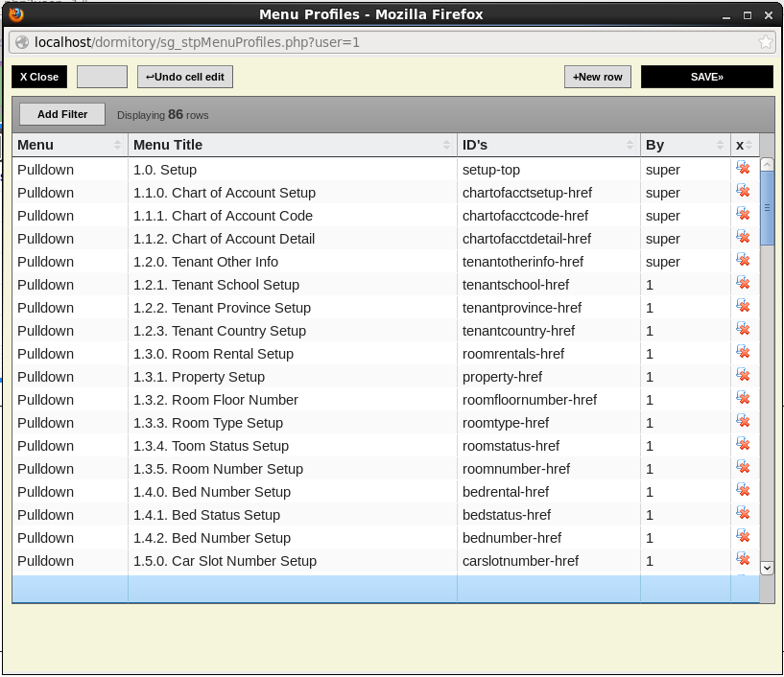
Task: Click Undo cell edit button
Action: coord(184,77)
